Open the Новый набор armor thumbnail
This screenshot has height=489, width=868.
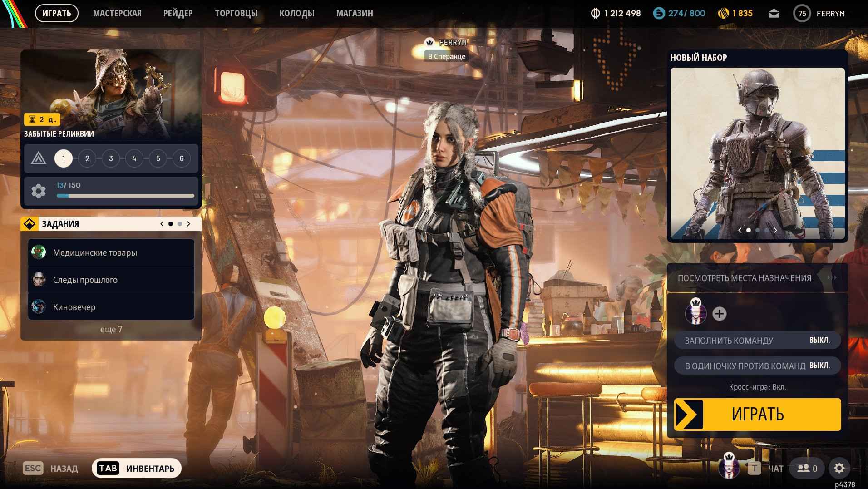(x=757, y=153)
